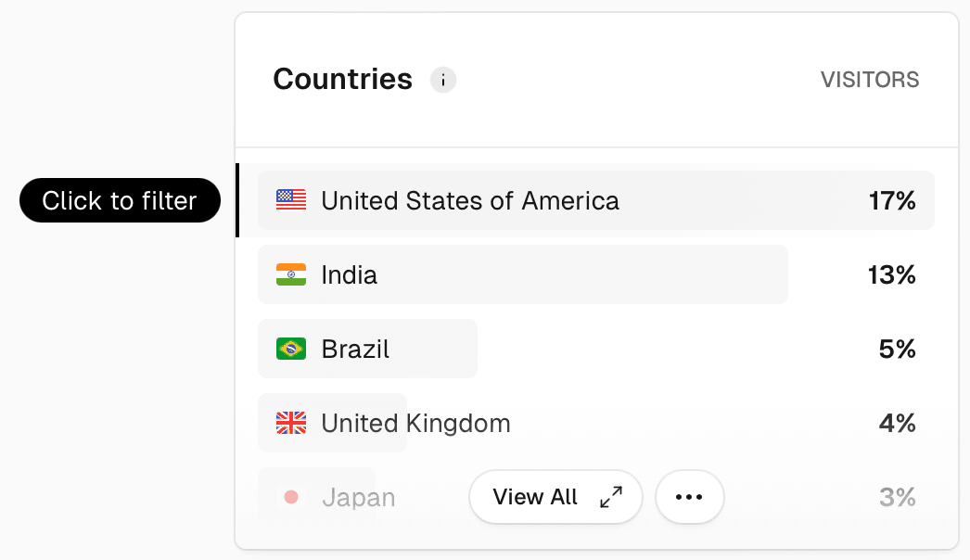Click the Brazil flag icon
The width and height of the screenshot is (970, 560).
[291, 349]
